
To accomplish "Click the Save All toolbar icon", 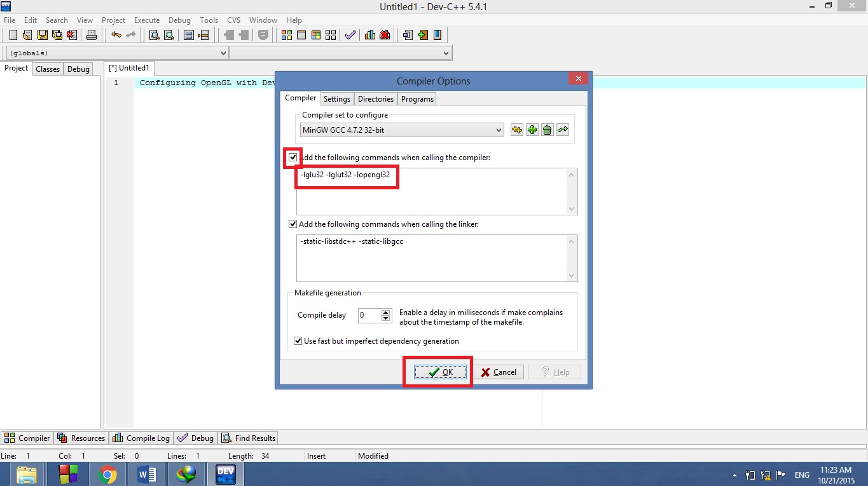I will click(x=57, y=35).
